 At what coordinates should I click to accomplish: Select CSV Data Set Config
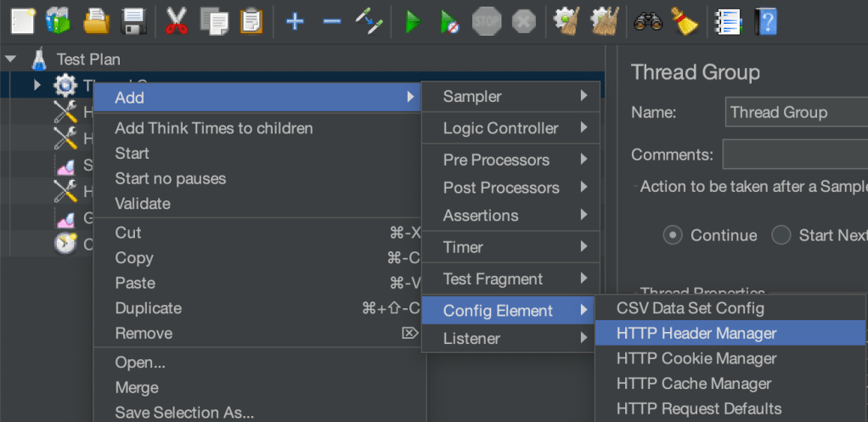pos(690,308)
